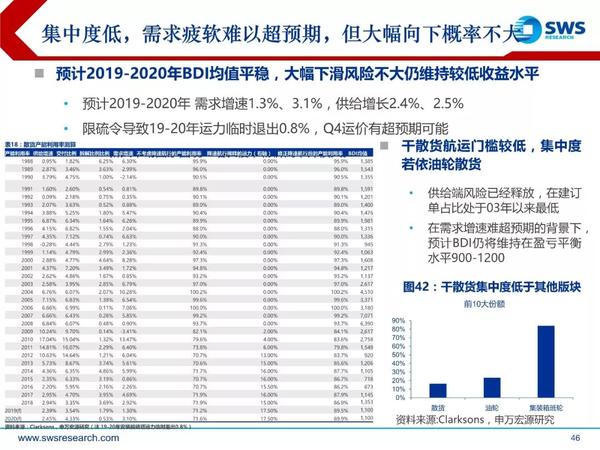Click the page number 46
Image resolution: width=600 pixels, height=450 pixels.
pyautogui.click(x=575, y=437)
